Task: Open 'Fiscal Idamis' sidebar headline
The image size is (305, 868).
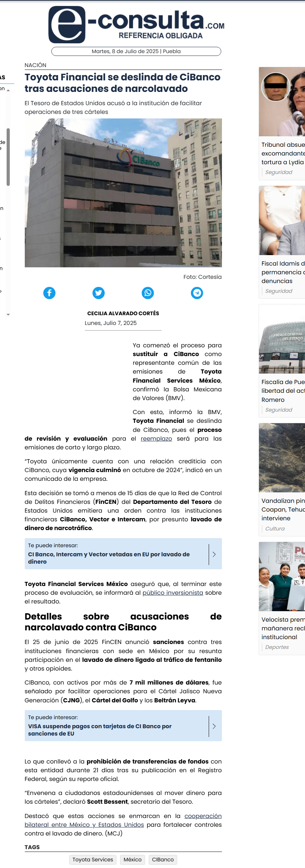Action: [283, 272]
